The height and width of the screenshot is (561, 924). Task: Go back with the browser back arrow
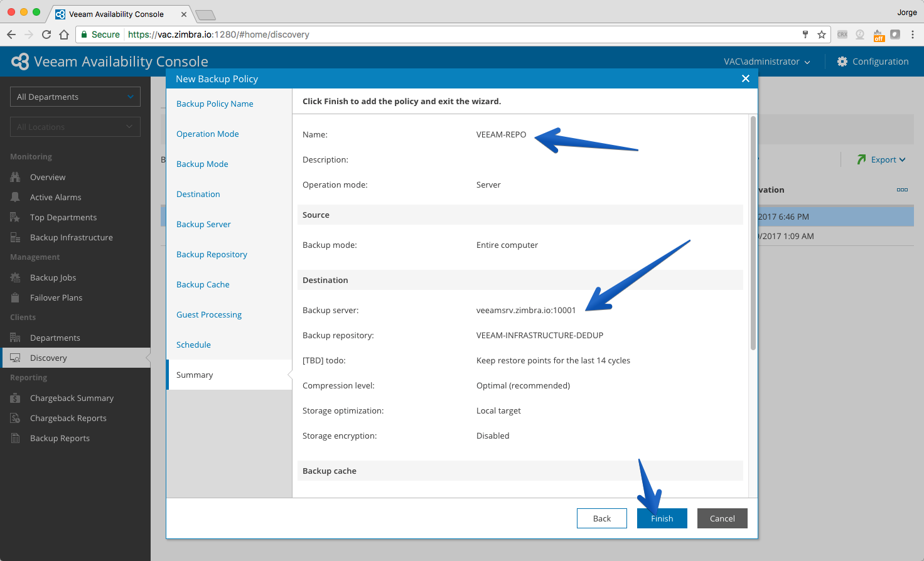point(11,35)
